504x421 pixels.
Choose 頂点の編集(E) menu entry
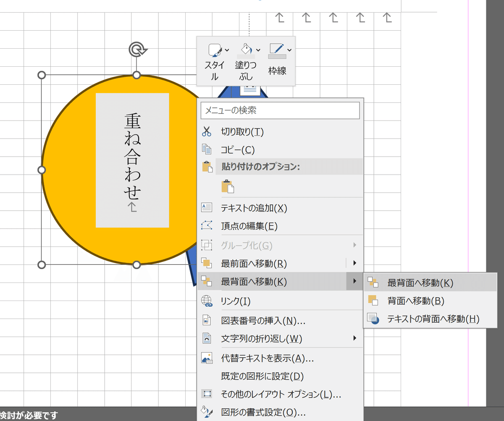(280, 226)
